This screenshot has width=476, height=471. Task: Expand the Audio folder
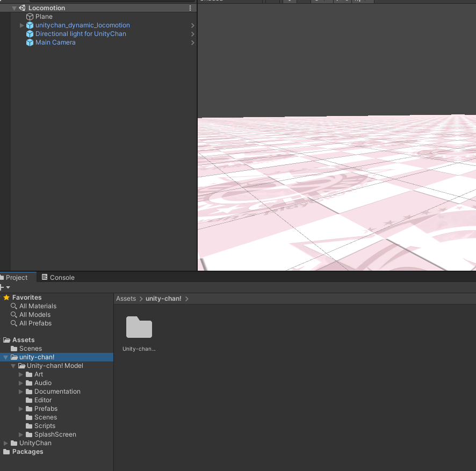[x=20, y=383]
